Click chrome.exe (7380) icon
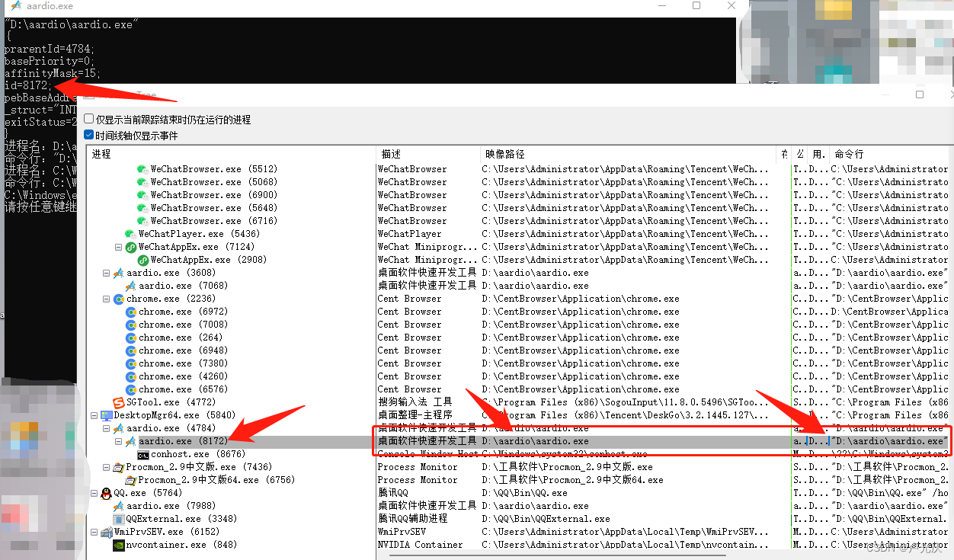954x560 pixels. coord(130,363)
